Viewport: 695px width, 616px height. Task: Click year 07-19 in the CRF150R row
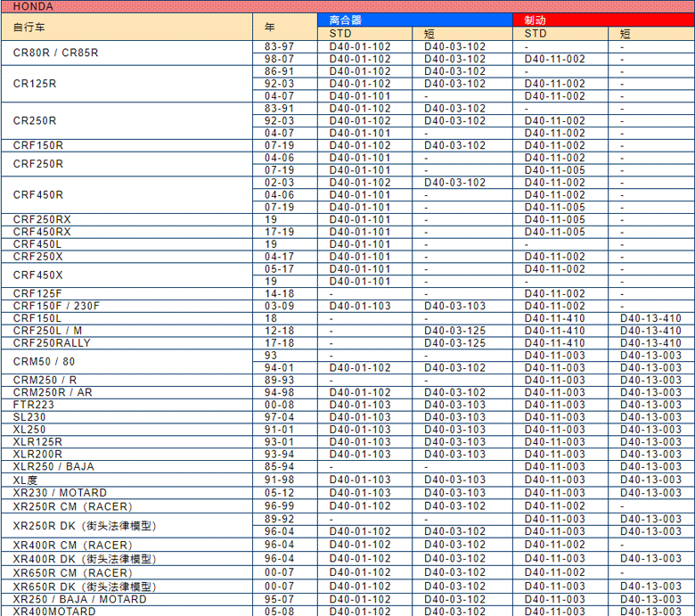(279, 145)
